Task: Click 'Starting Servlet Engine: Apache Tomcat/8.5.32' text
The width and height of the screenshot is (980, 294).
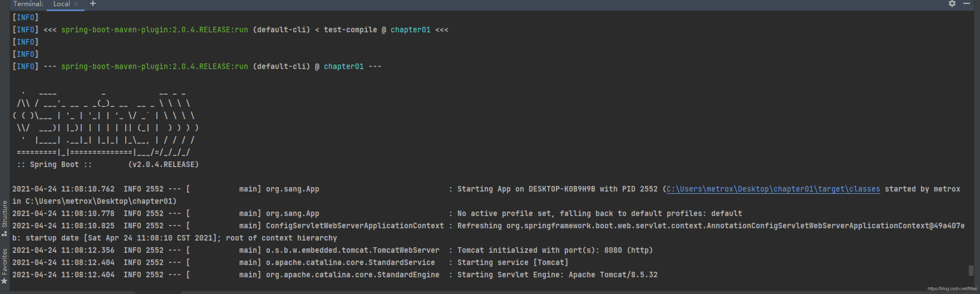Action: 557,275
